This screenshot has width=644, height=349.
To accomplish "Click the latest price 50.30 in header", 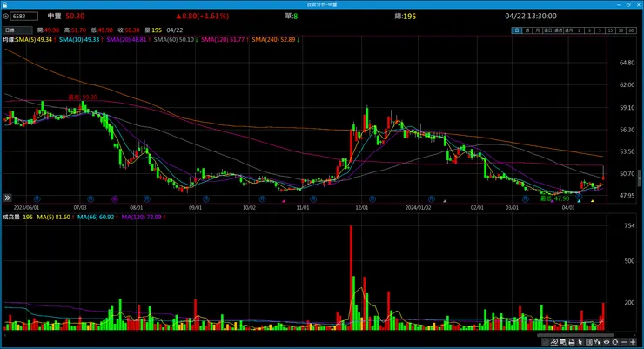I will click(75, 16).
